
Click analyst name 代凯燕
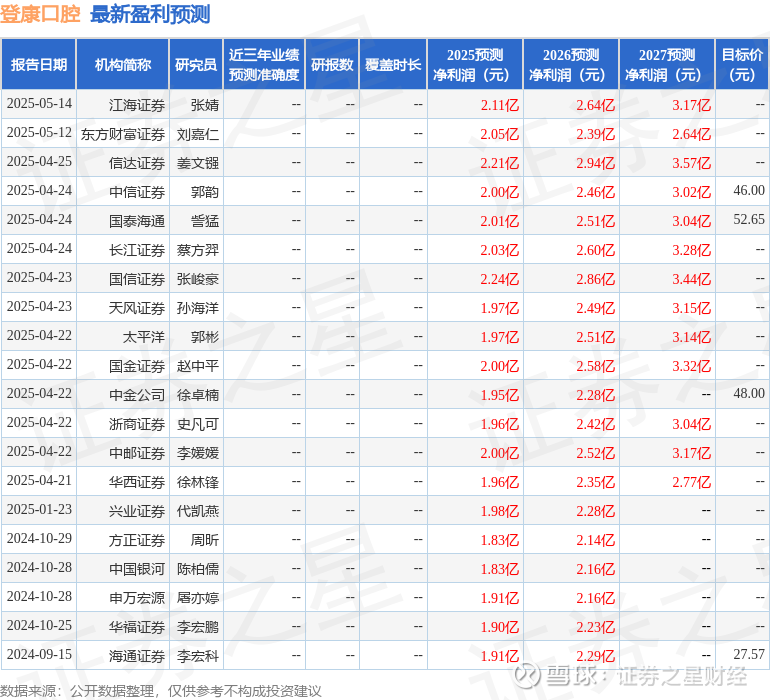click(198, 511)
